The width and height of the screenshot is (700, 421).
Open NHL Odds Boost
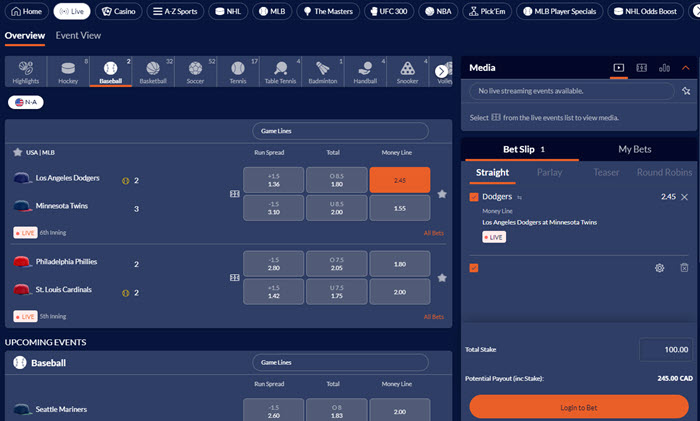tap(645, 11)
